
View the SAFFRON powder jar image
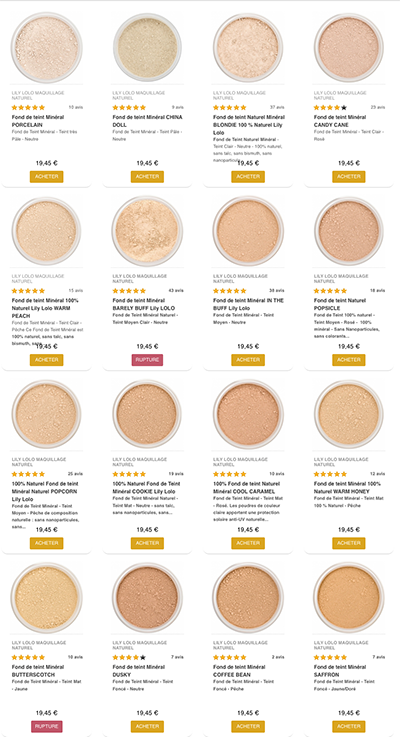[x=349, y=597]
